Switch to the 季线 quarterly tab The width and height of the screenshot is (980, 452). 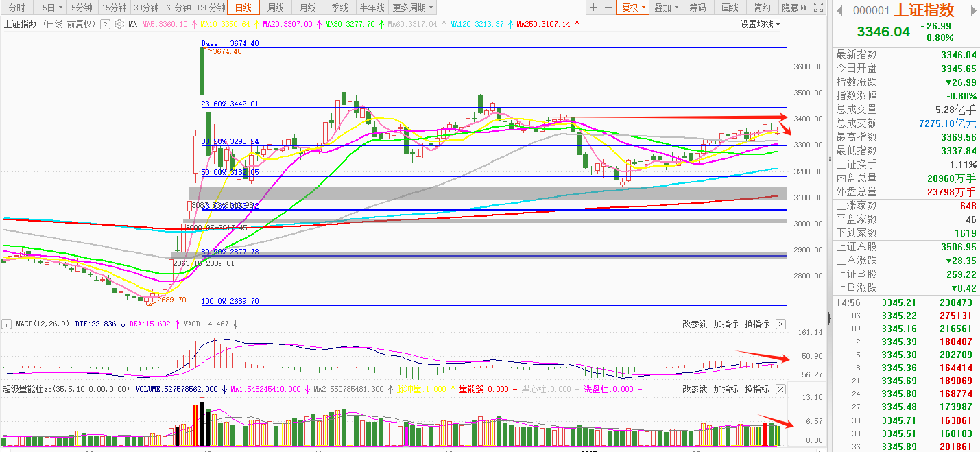click(x=339, y=8)
